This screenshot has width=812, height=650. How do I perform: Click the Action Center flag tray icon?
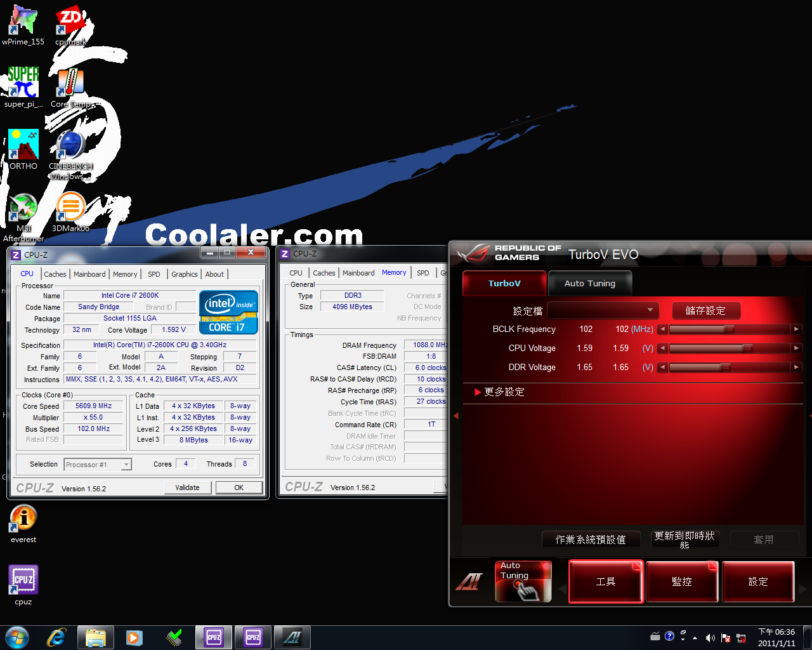pos(726,638)
